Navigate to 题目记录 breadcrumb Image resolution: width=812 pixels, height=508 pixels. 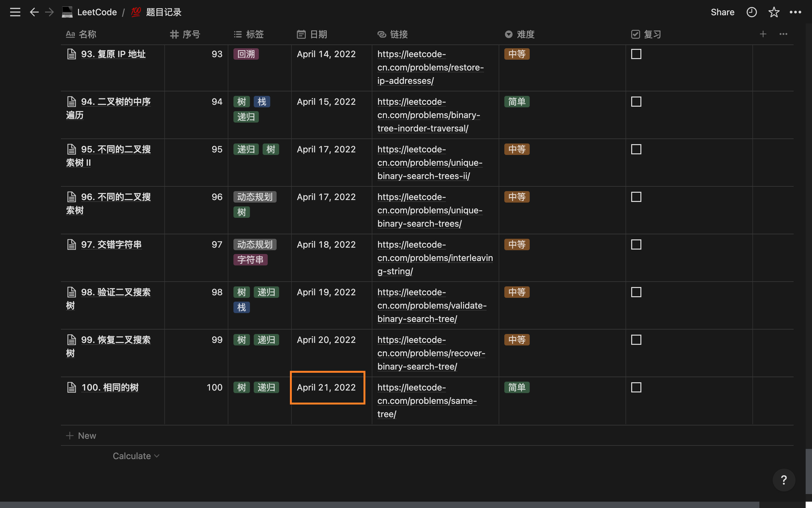164,12
